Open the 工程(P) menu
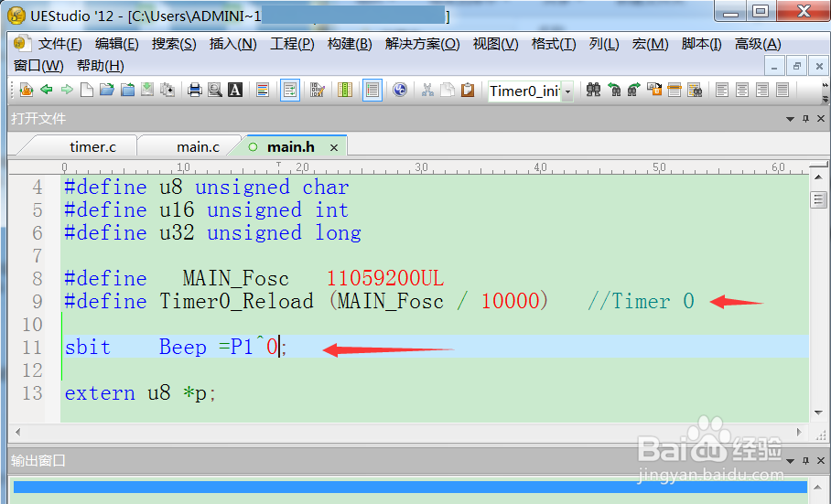831x504 pixels. tap(292, 44)
